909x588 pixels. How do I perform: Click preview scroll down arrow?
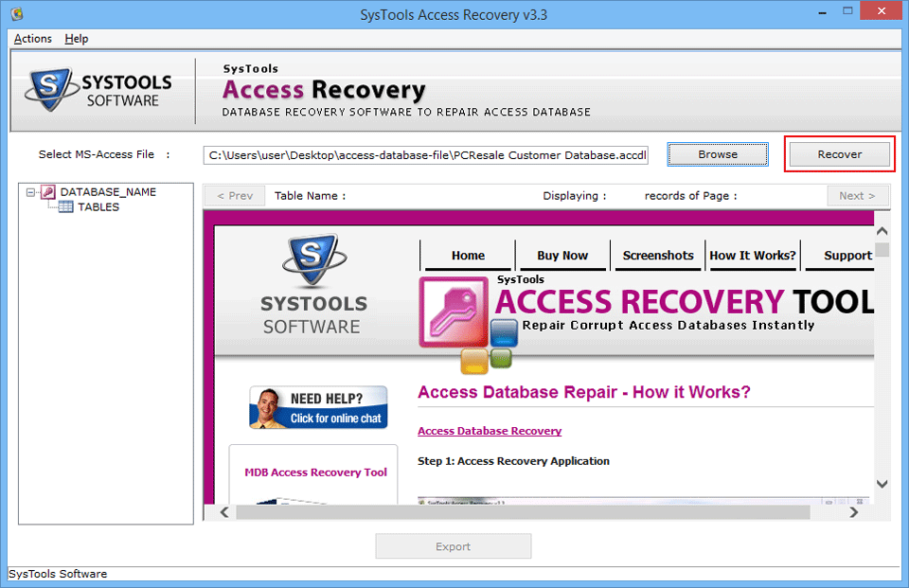click(x=882, y=484)
